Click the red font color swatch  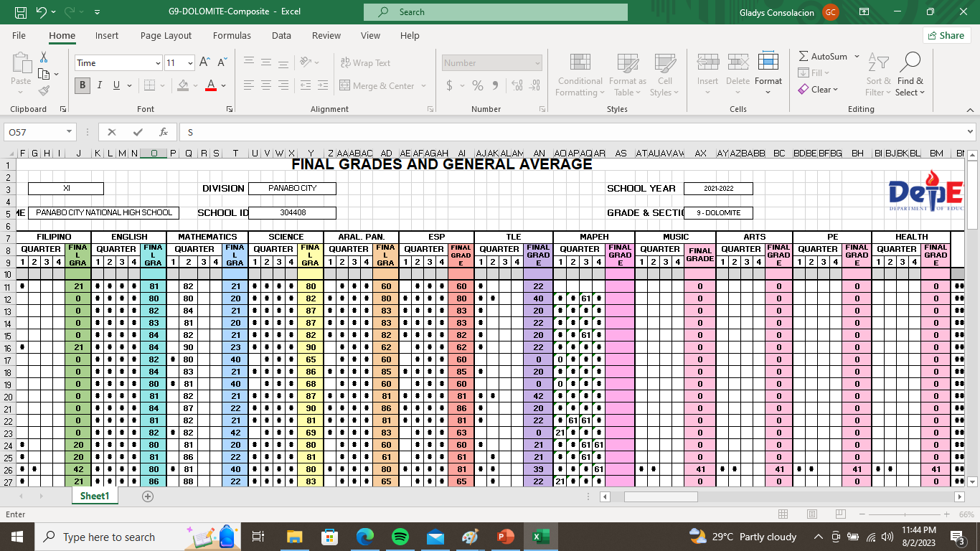click(x=211, y=85)
